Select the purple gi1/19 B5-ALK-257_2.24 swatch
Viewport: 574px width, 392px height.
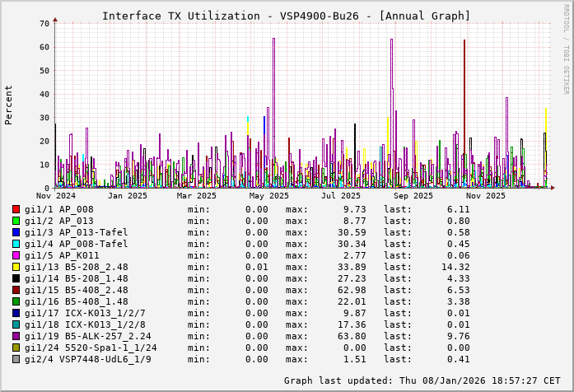coord(16,336)
